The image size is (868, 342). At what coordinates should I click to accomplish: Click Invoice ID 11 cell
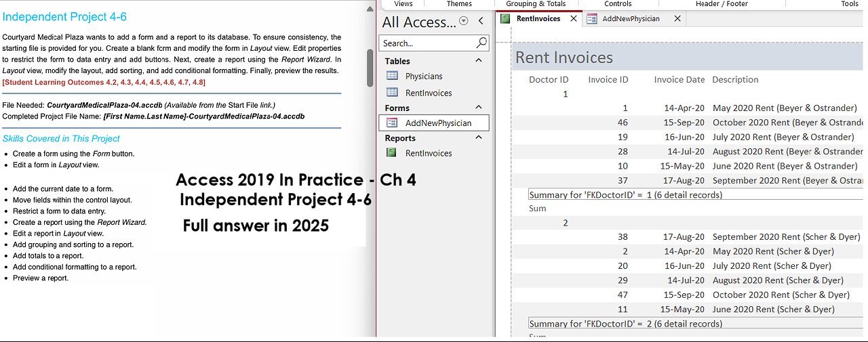(623, 309)
